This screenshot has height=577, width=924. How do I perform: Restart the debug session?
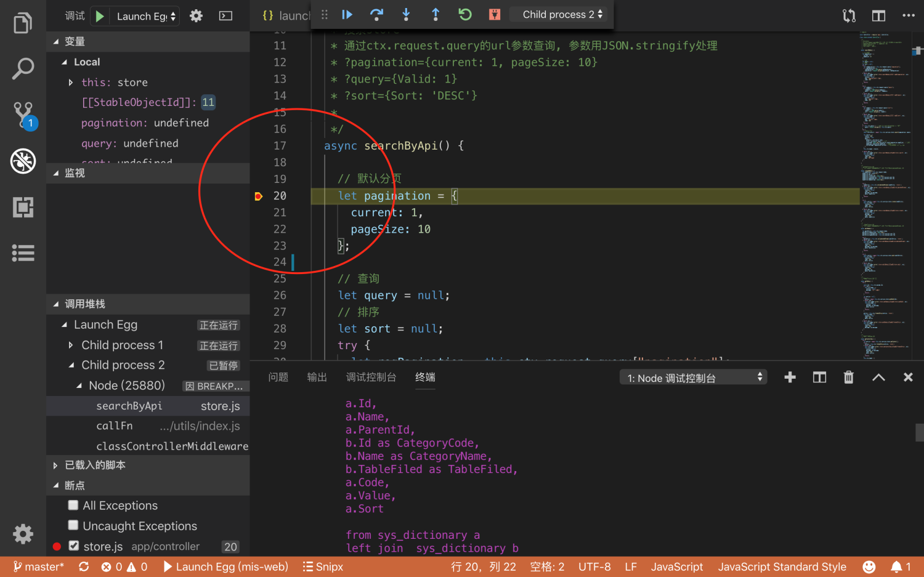pos(465,14)
